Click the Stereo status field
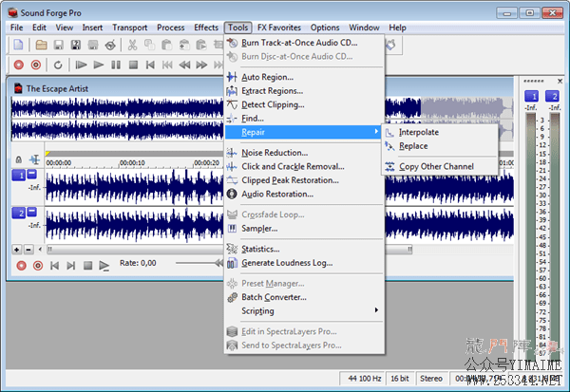570x392 pixels. [x=431, y=379]
